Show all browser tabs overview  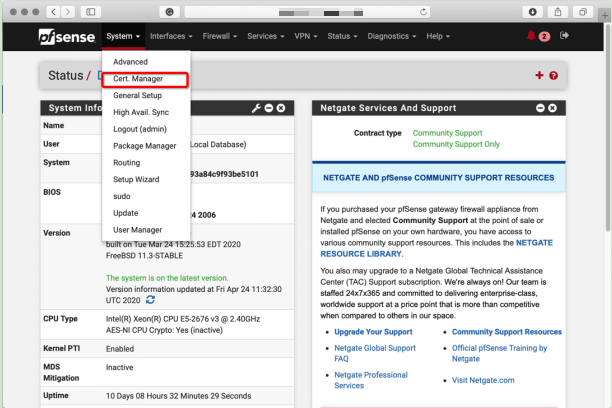click(583, 12)
